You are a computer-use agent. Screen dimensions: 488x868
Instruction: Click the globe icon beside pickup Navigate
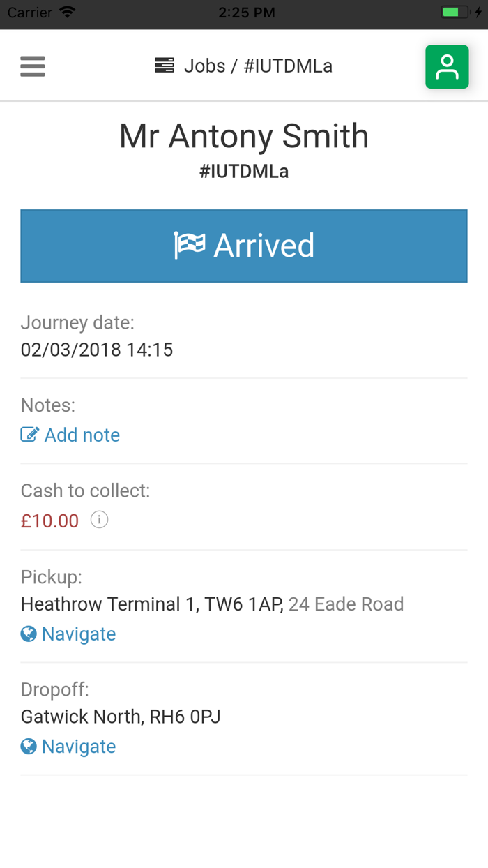click(28, 634)
